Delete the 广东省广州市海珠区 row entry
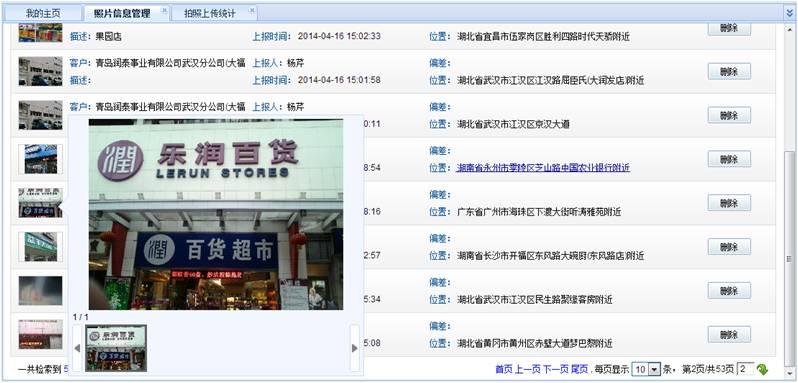The height and width of the screenshot is (383, 798). coord(729,203)
